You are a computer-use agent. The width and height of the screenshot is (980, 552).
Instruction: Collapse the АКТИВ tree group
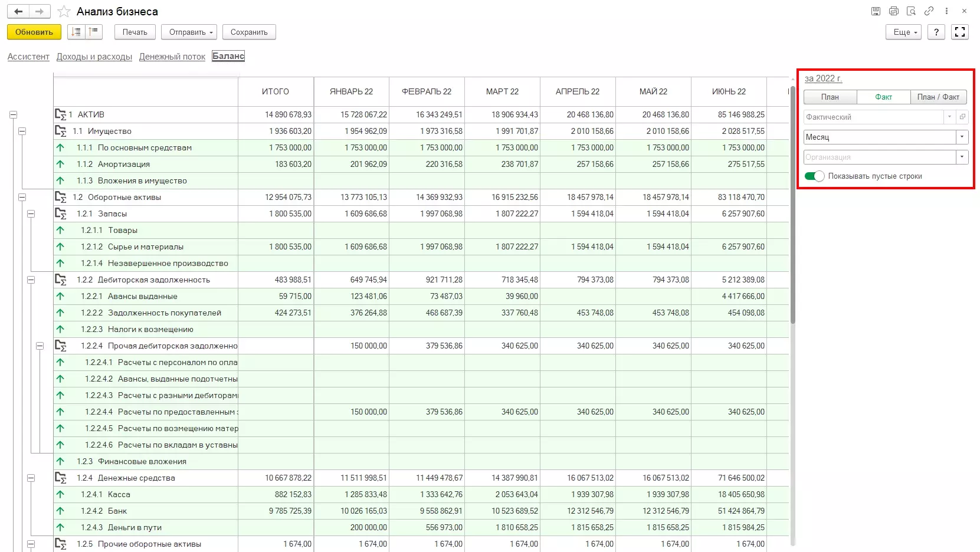13,114
